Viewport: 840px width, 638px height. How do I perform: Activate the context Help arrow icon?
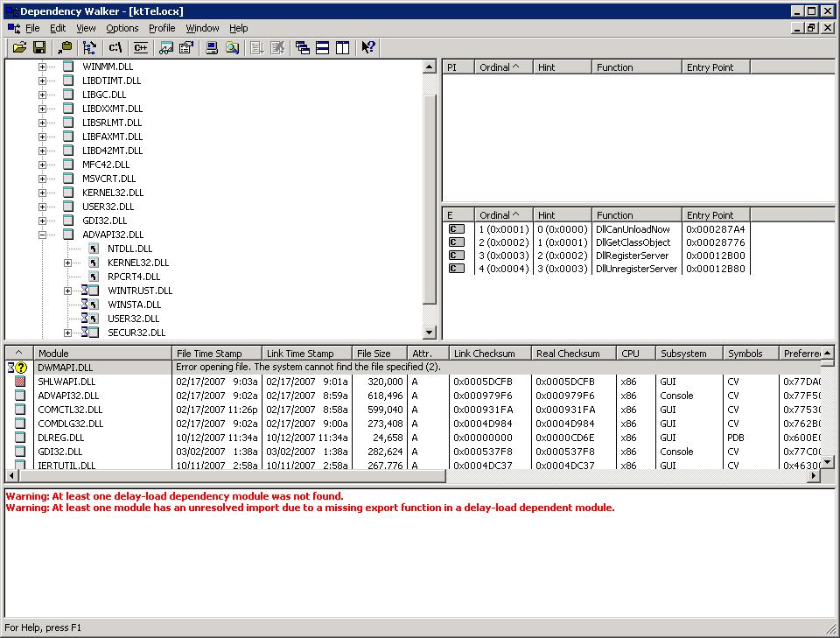(x=368, y=47)
